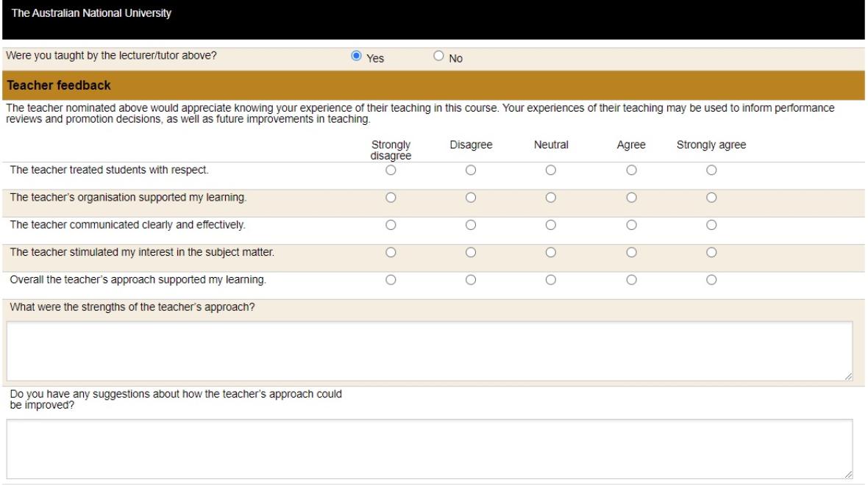Screen dimensions: 868x485
Task: Tick Disagree for overall teacher's approach
Action: (471, 280)
